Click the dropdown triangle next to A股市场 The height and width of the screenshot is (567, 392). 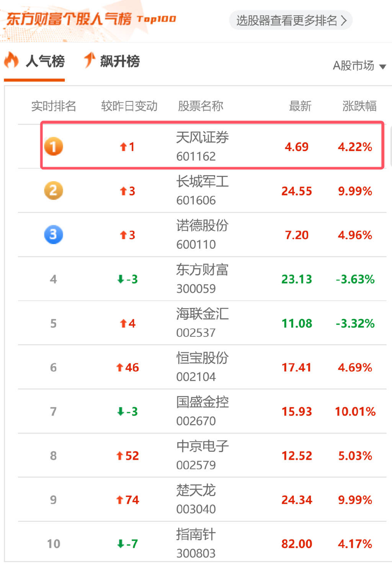383,67
